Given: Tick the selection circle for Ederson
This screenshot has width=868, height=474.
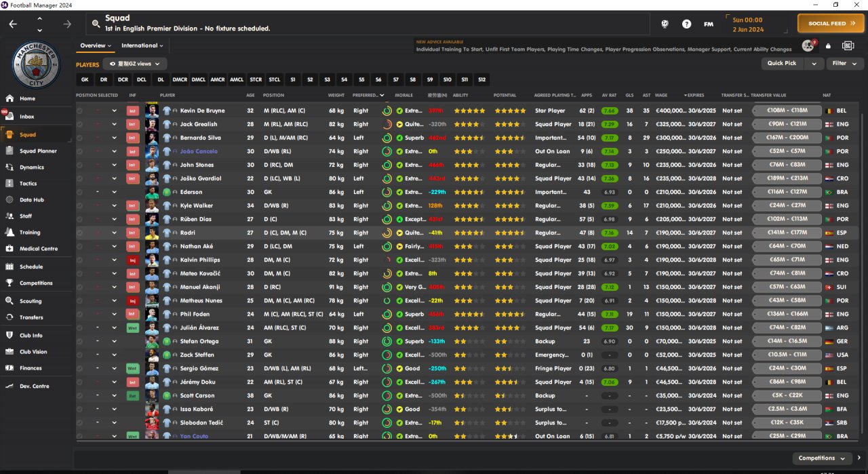Looking at the screenshot, I should pos(80,192).
